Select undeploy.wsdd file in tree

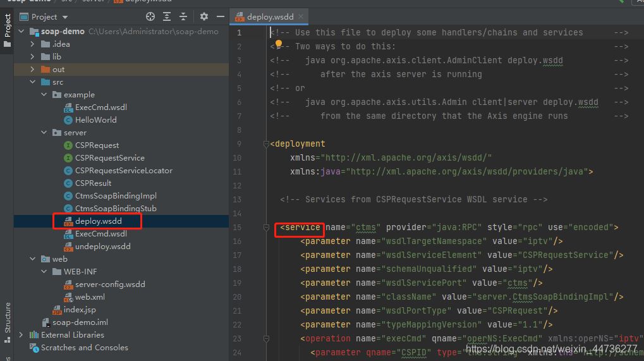tap(102, 247)
